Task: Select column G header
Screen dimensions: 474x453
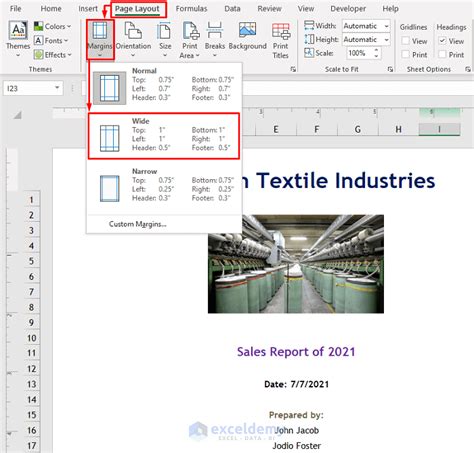Action: point(358,129)
